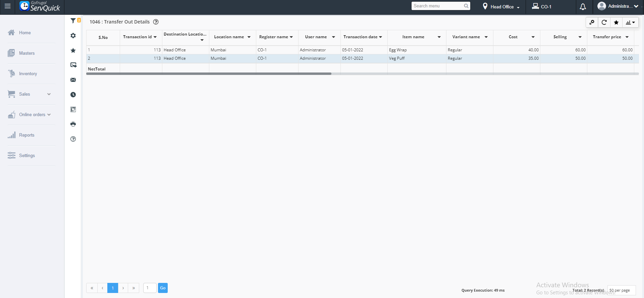The height and width of the screenshot is (298, 644).
Task: Click help icon beside report title
Action: [156, 22]
